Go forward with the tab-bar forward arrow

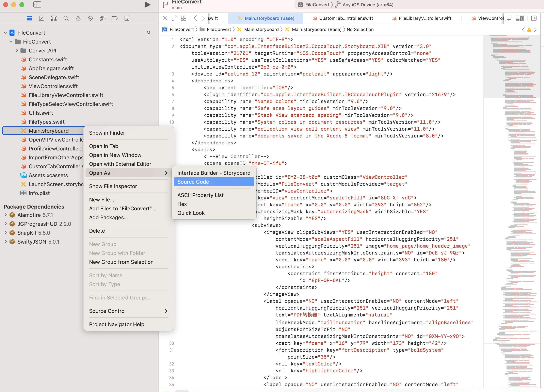tap(203, 18)
